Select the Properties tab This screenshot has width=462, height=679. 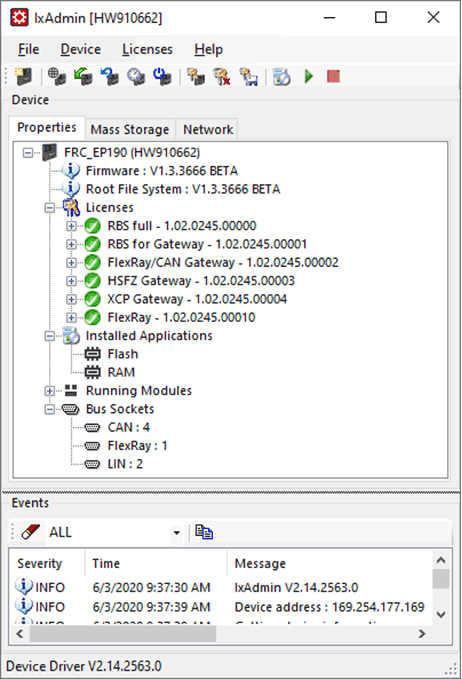pyautogui.click(x=47, y=127)
